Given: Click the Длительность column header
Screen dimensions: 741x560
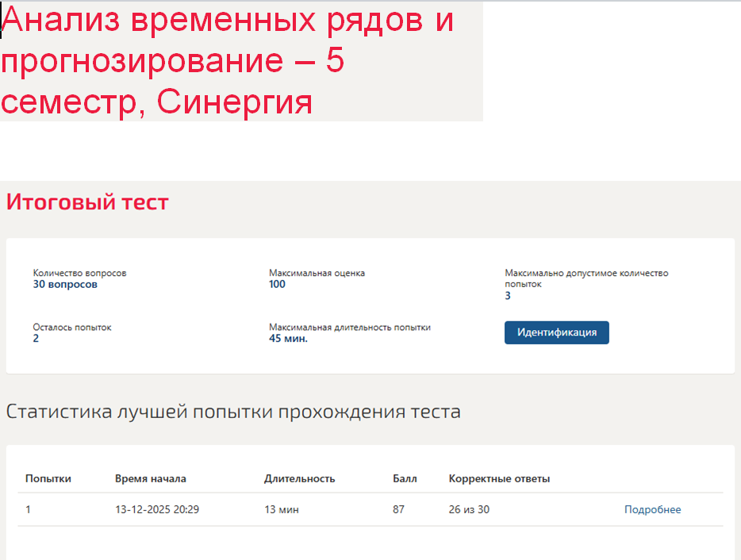Looking at the screenshot, I should coord(300,479).
